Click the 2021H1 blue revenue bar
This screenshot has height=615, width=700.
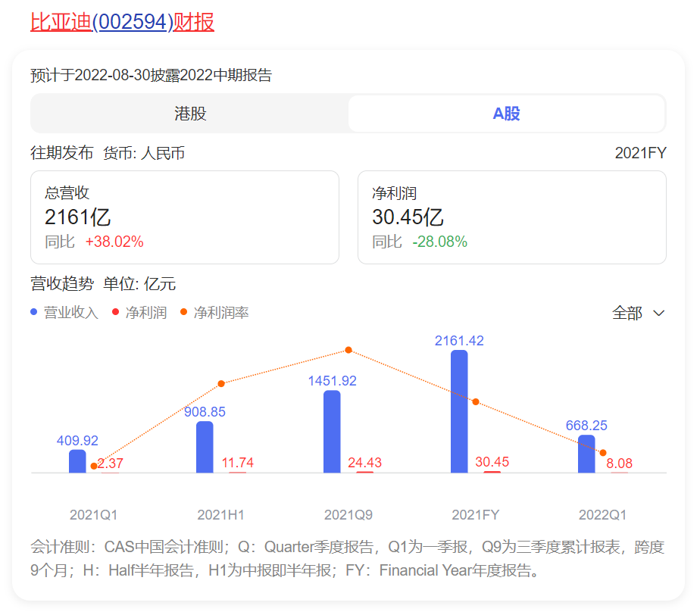coord(205,447)
